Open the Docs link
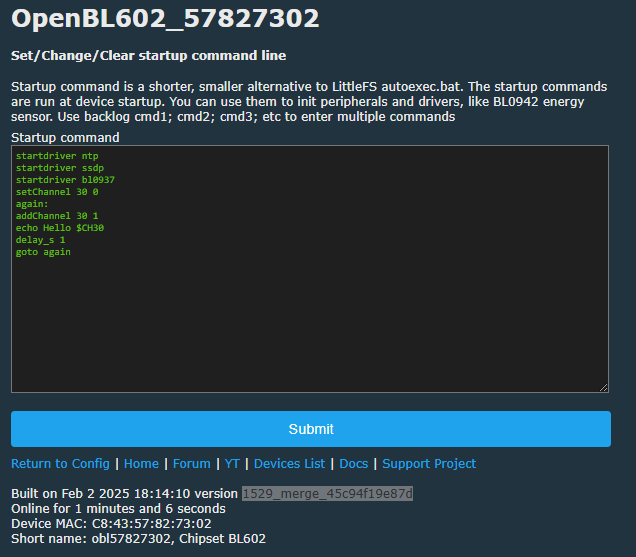 click(354, 463)
